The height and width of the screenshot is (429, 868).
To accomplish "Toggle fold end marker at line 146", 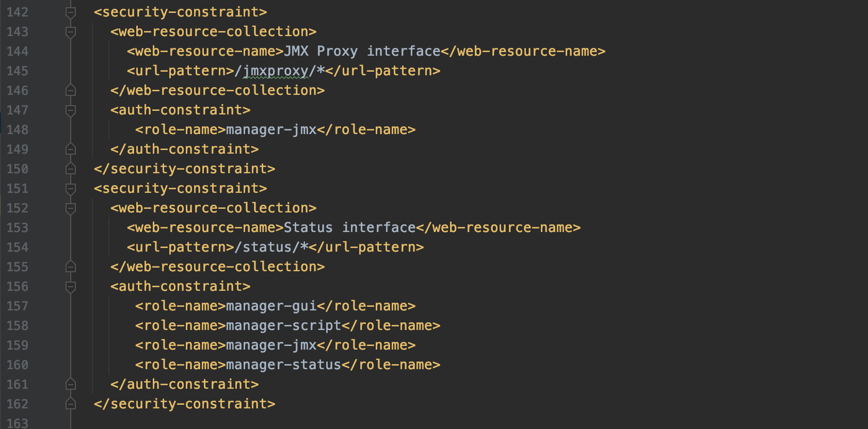I will 71,91.
